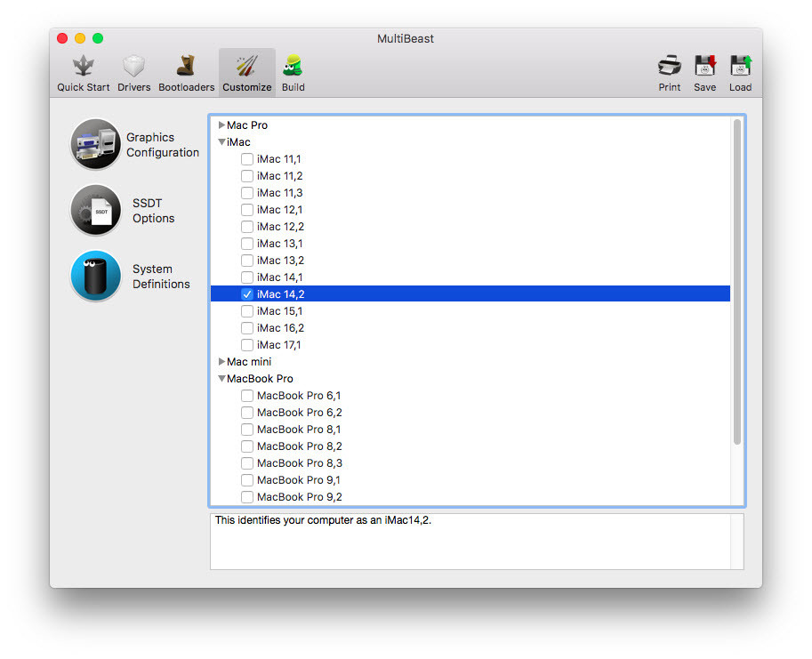Select the System Definitions label

tap(161, 277)
